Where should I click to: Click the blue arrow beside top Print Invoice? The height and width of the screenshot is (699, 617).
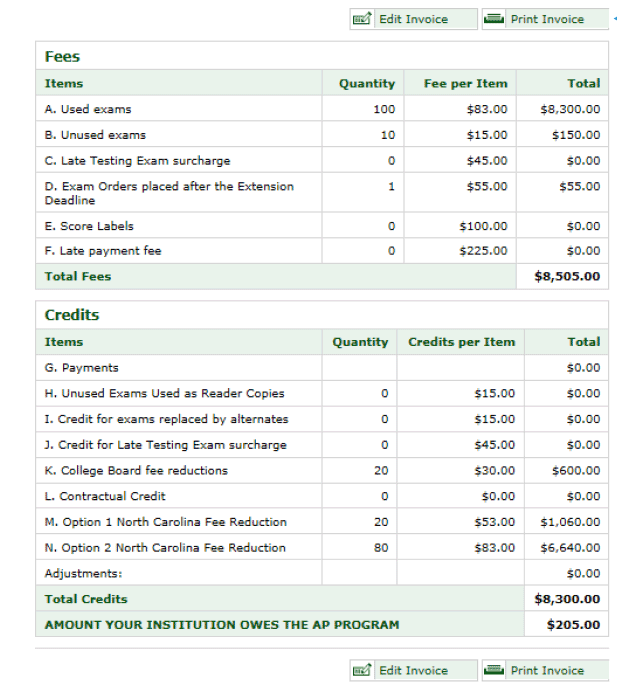(x=615, y=19)
